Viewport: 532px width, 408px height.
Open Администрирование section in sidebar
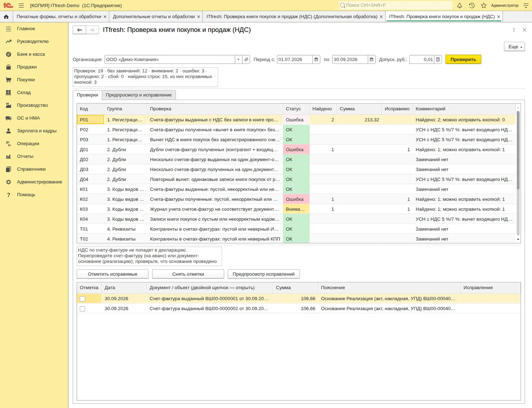[x=40, y=182]
